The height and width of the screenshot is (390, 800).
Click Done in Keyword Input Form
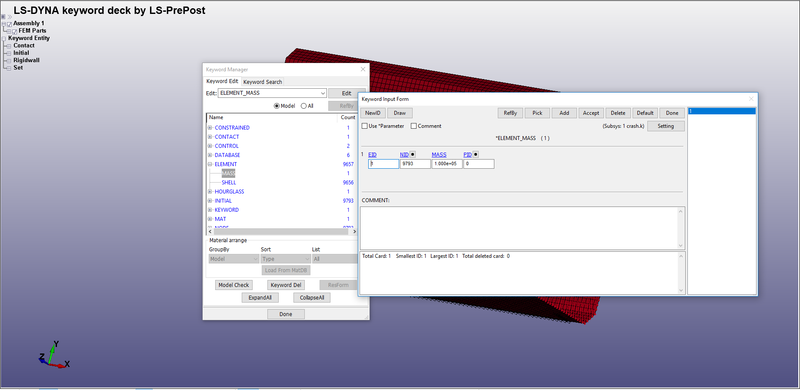click(x=672, y=113)
